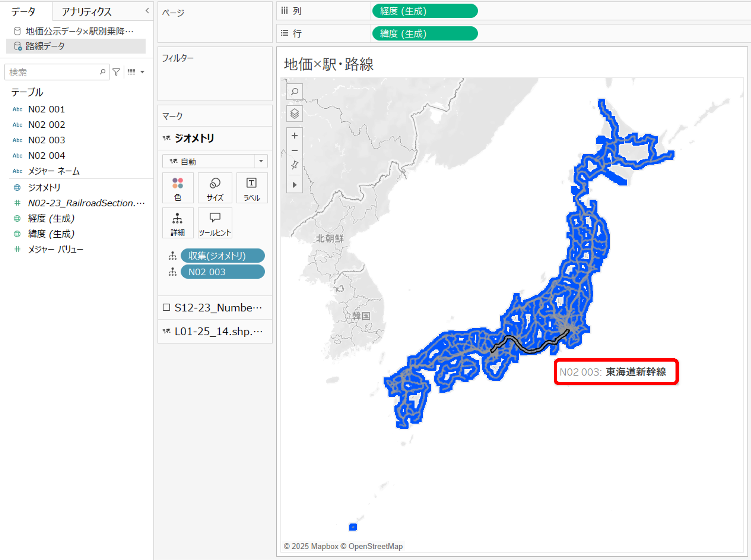Screen dimensions: 751x560
Task: Select the メジャー バリュー field
Action: [x=55, y=250]
